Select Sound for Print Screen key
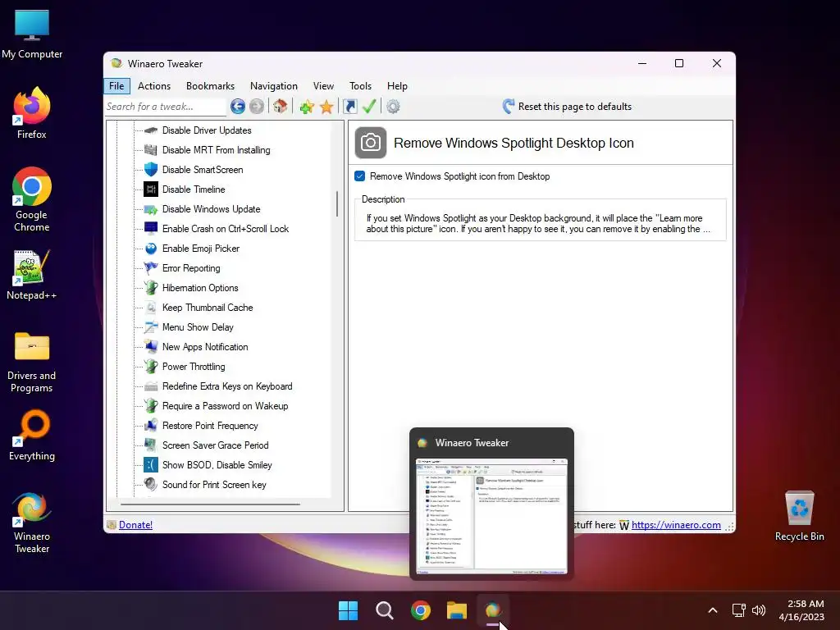The height and width of the screenshot is (630, 840). 214,484
